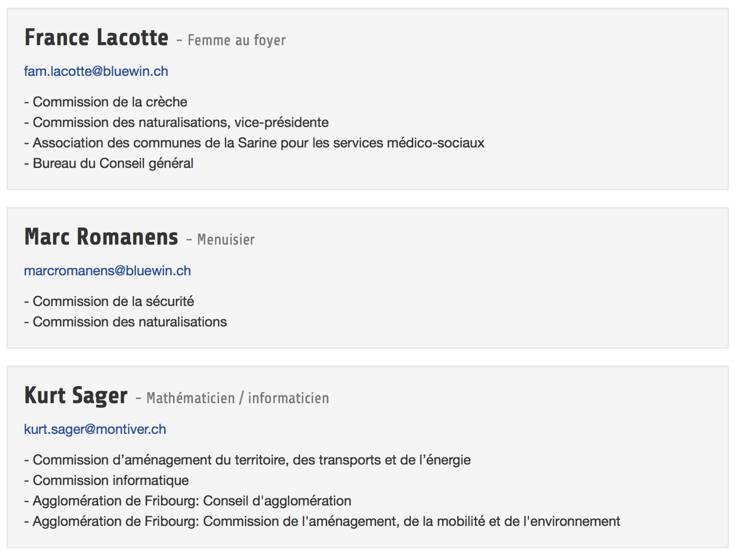This screenshot has height=560, width=736.
Task: Select the Kurt Sager name heading
Action: pos(75,396)
